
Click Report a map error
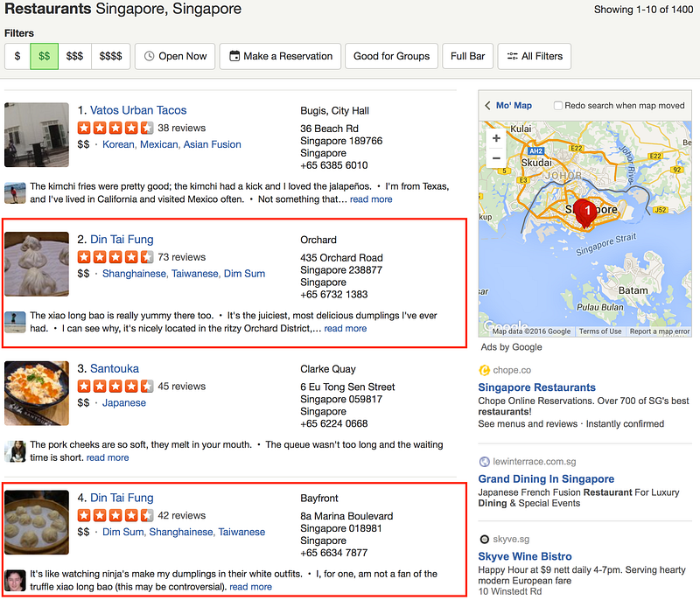click(x=660, y=331)
